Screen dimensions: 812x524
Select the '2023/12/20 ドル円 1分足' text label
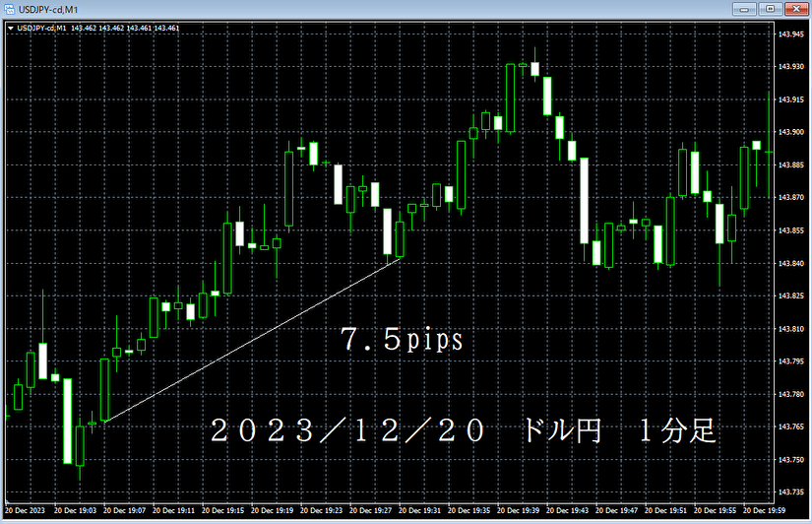(x=464, y=431)
